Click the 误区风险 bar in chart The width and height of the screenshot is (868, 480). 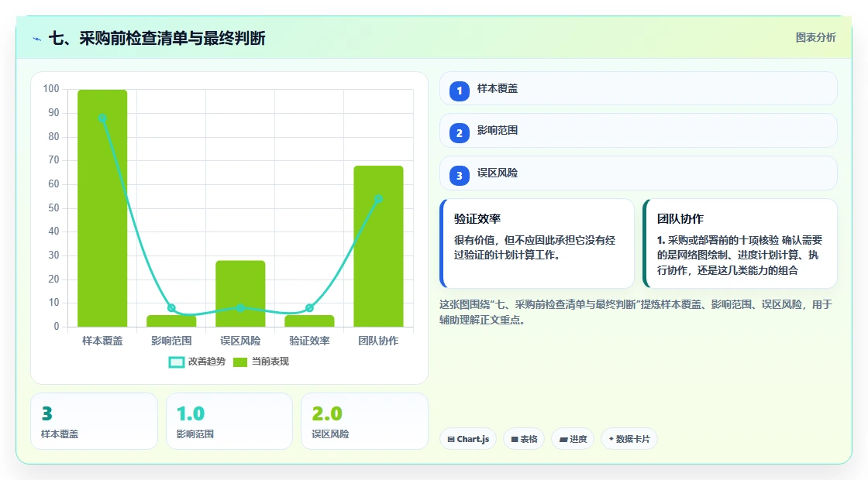(240, 293)
